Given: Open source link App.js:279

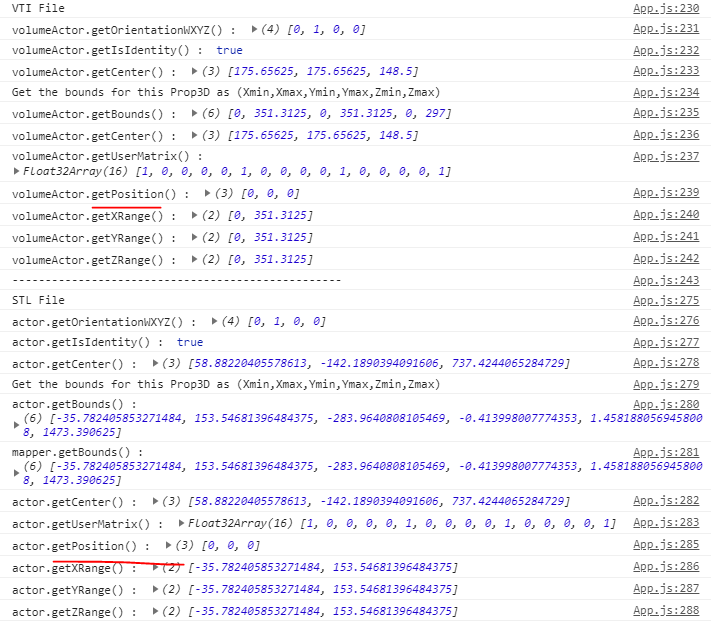Looking at the screenshot, I should [x=666, y=384].
